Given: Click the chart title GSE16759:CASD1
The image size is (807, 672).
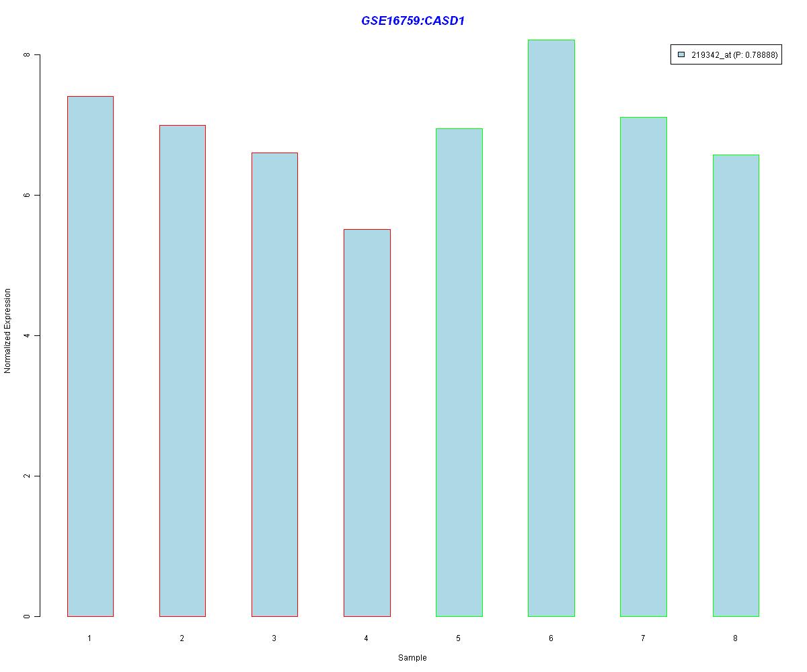Looking at the screenshot, I should (x=413, y=21).
